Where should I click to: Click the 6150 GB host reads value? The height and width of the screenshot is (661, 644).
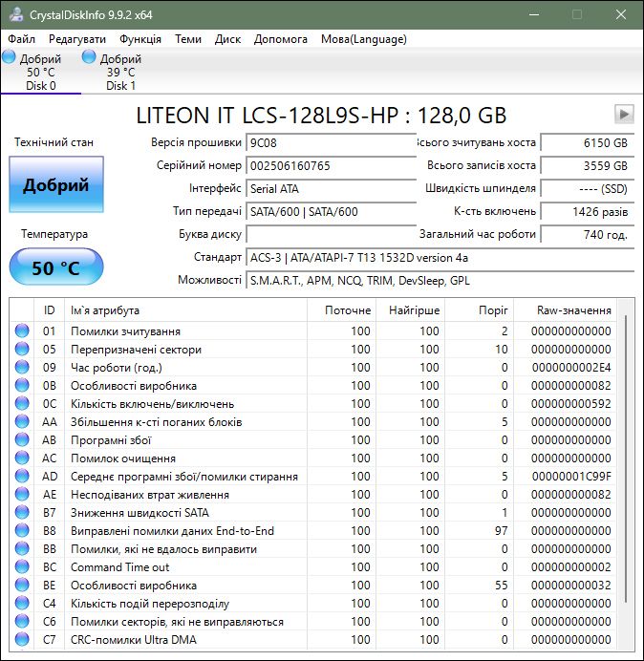click(587, 142)
